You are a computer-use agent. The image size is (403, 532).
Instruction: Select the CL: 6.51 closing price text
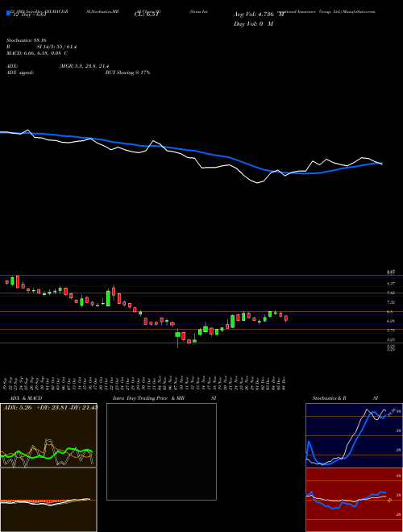coord(145,15)
